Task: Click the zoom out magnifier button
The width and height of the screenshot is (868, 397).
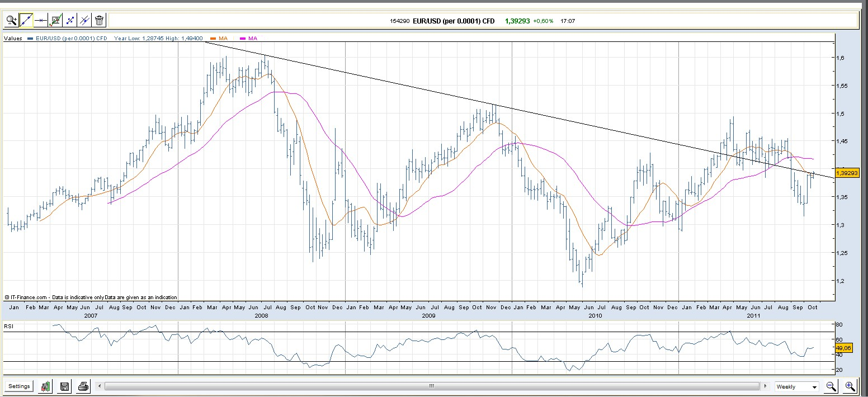Action: tap(831, 386)
